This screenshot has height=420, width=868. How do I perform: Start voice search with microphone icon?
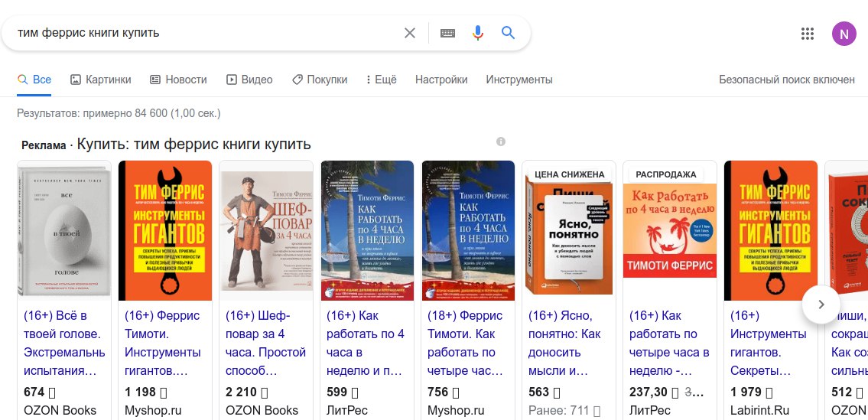[478, 33]
